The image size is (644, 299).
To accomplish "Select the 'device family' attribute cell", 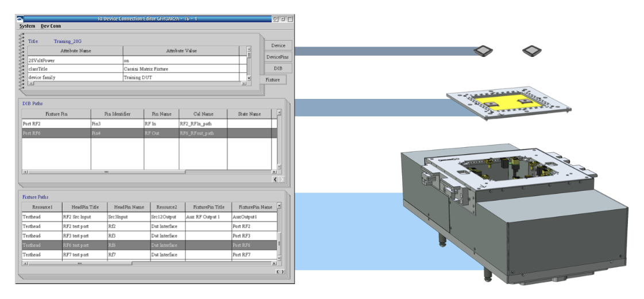I will [x=76, y=77].
